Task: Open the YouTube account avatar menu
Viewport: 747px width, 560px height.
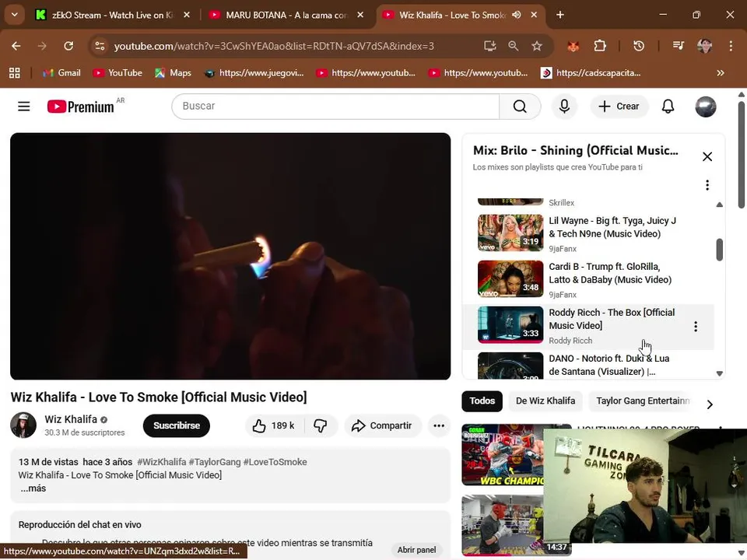Action: (705, 107)
